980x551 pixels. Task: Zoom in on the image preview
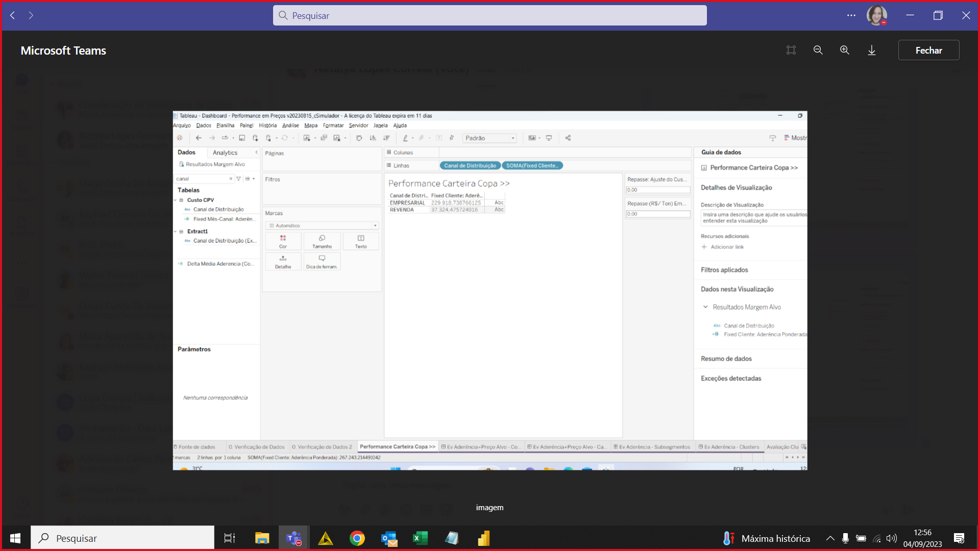(x=845, y=50)
